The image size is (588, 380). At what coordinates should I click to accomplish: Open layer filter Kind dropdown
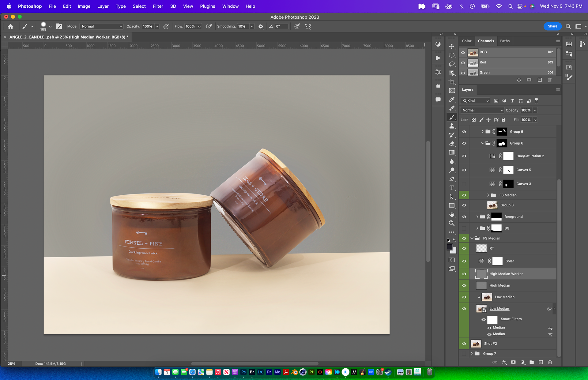[x=476, y=101]
